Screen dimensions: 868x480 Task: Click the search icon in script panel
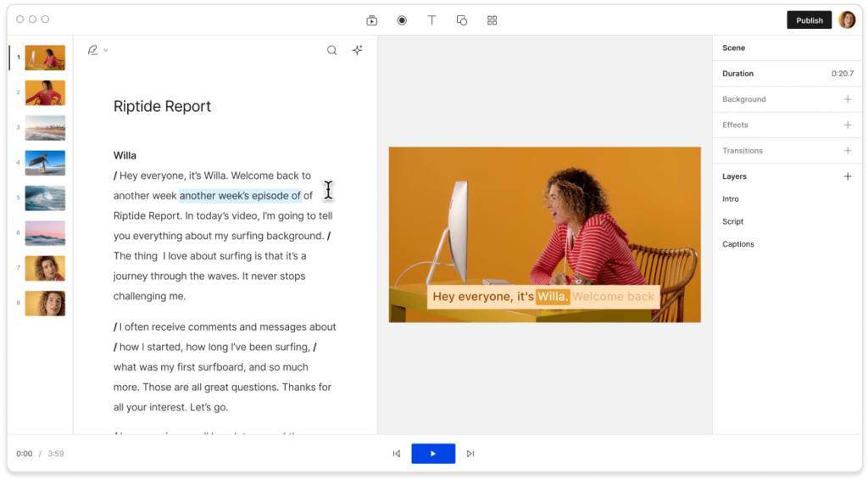tap(332, 50)
